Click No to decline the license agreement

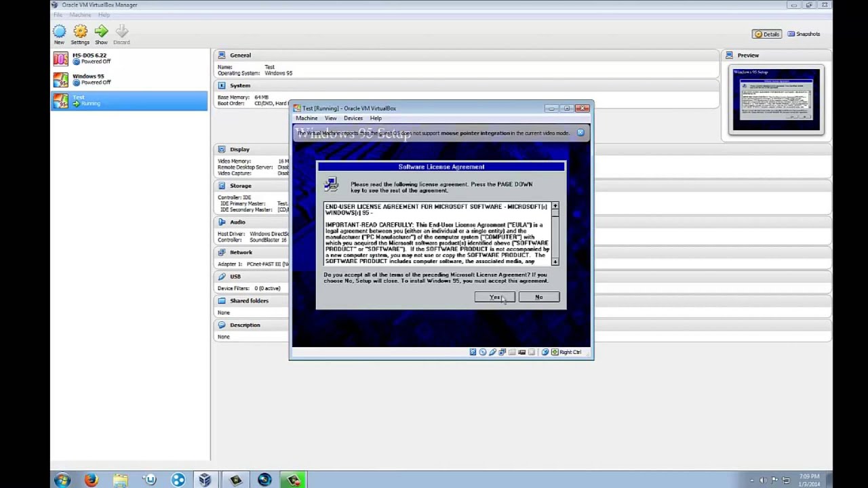(x=538, y=297)
